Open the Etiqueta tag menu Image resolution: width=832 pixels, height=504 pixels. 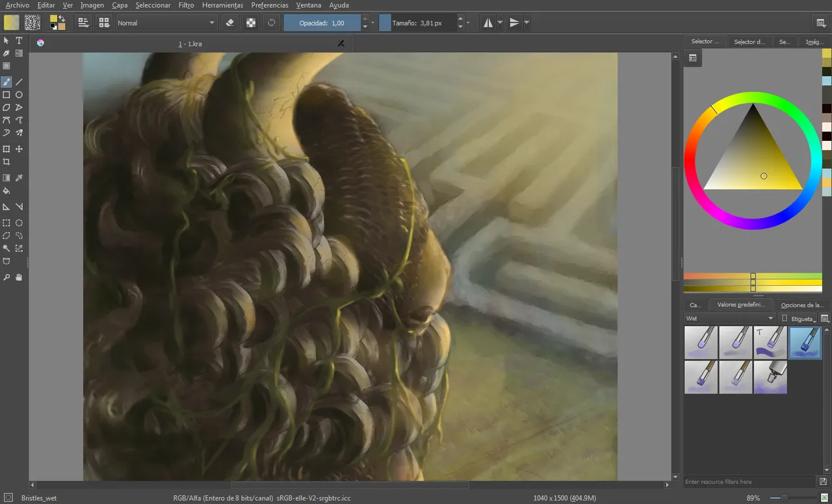pyautogui.click(x=798, y=318)
